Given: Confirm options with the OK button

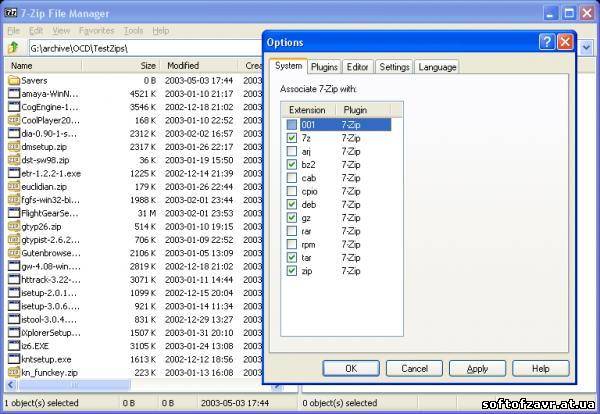Looking at the screenshot, I should [351, 368].
